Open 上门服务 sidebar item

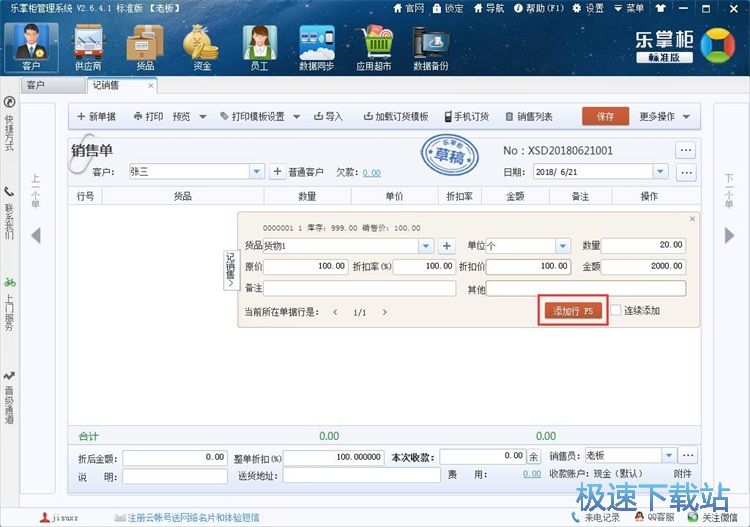coord(10,303)
